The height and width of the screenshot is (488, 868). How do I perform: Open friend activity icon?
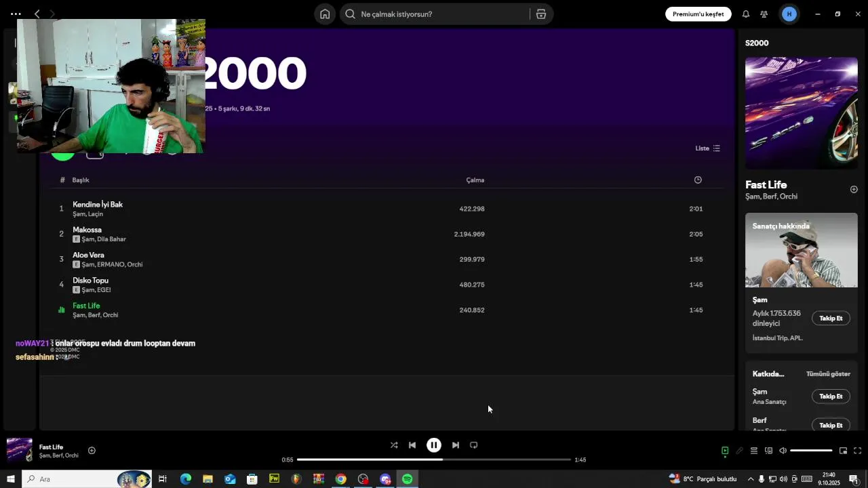click(x=764, y=14)
